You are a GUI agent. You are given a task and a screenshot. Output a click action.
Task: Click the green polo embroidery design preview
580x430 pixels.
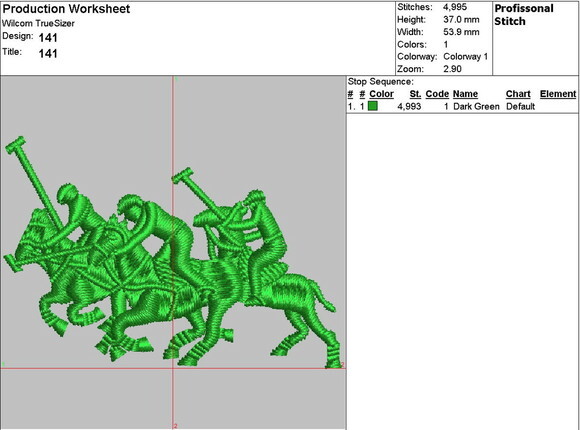(x=172, y=252)
